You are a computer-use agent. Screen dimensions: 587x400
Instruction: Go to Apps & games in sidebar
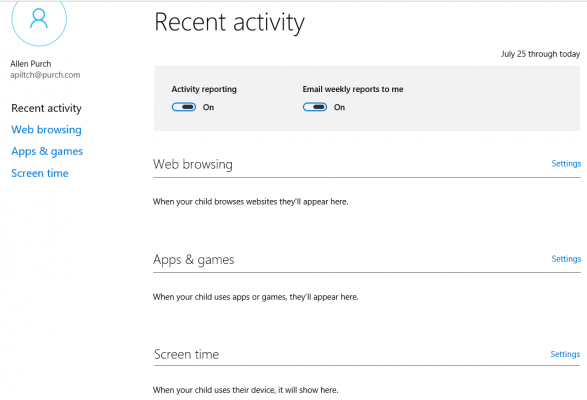pos(47,151)
